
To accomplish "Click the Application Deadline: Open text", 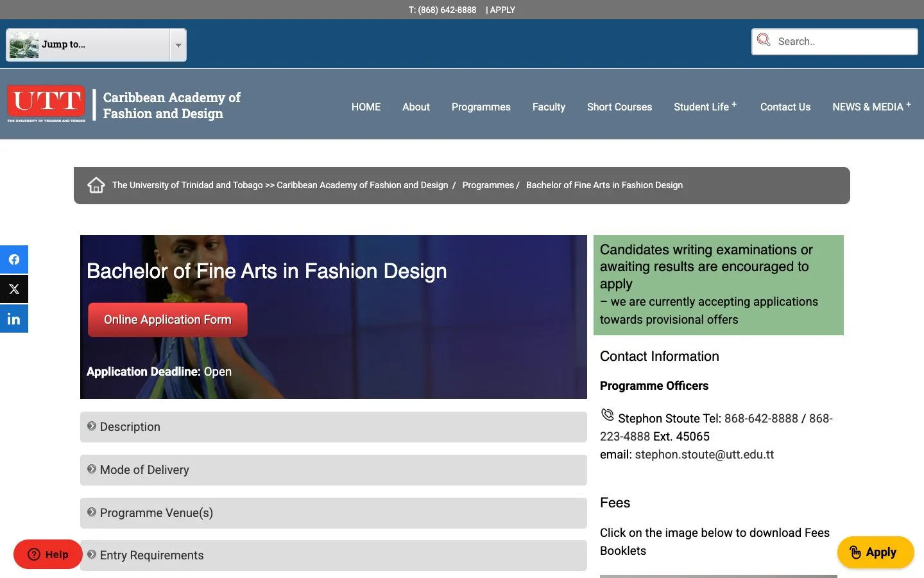I will click(159, 372).
